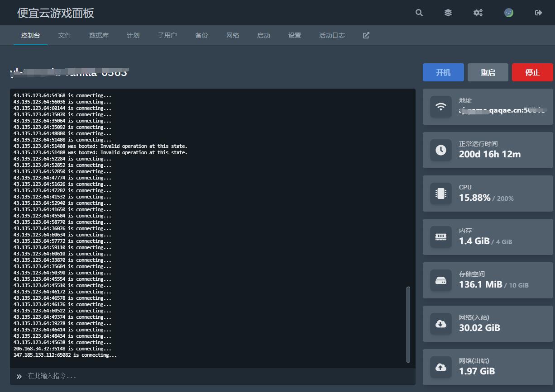The height and width of the screenshot is (392, 555).
Task: Click the first 'Invalid operation at this state' log line
Action: tap(100, 146)
